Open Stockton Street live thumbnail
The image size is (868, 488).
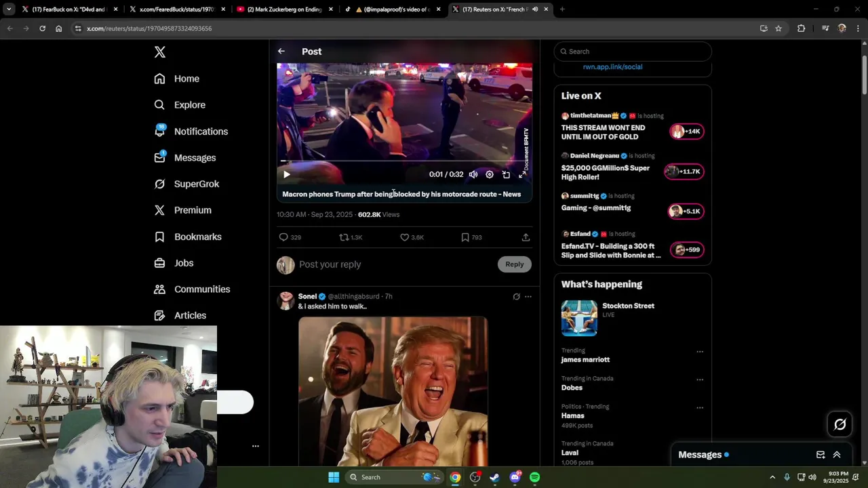coord(579,318)
